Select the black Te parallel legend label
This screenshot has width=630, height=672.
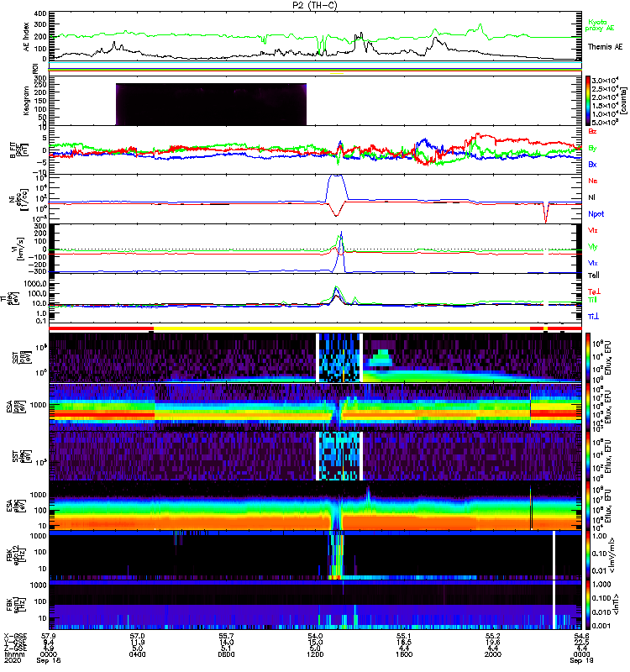pos(594,276)
